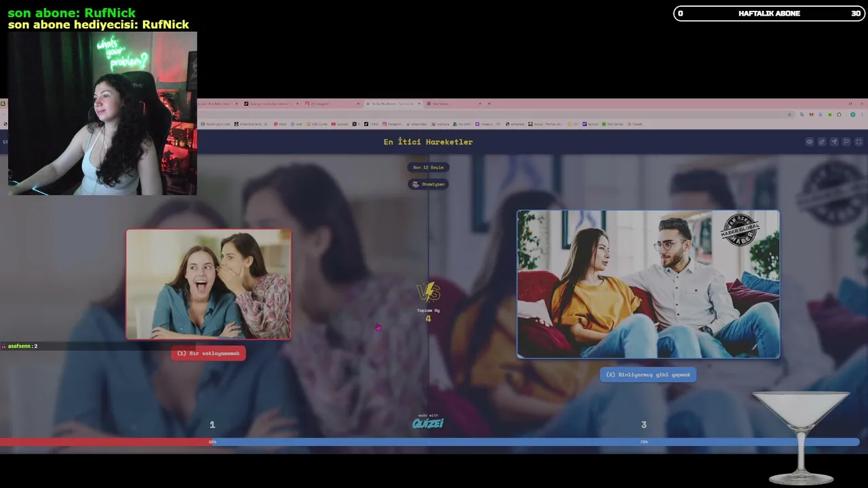The height and width of the screenshot is (488, 868).
Task: Vote for option (1) Sır saklayamamak
Action: tap(208, 353)
